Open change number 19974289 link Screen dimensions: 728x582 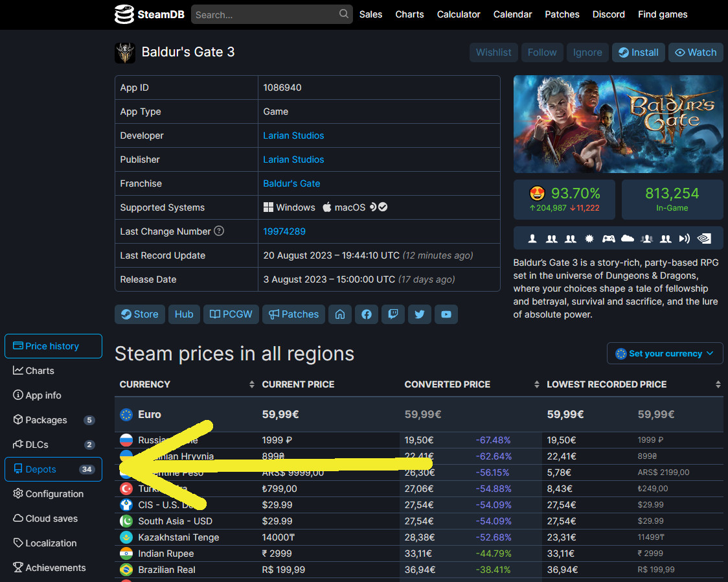pyautogui.click(x=284, y=231)
